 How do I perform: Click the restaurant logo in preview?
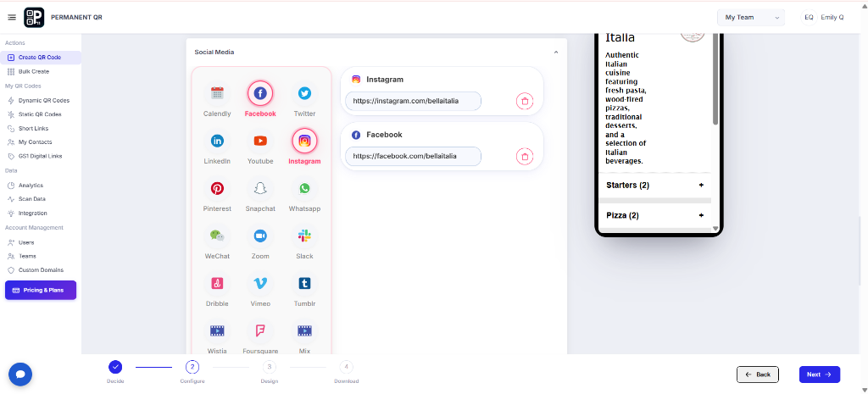(693, 36)
